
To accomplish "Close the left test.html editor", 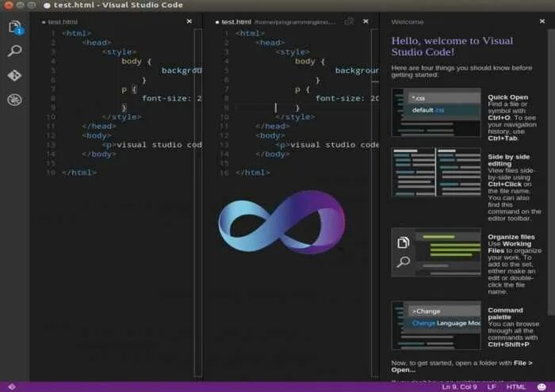I will [189, 21].
